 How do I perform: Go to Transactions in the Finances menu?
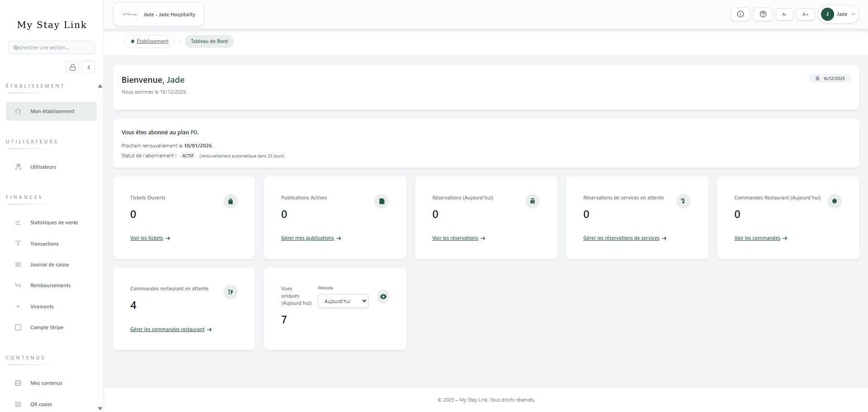click(x=44, y=244)
